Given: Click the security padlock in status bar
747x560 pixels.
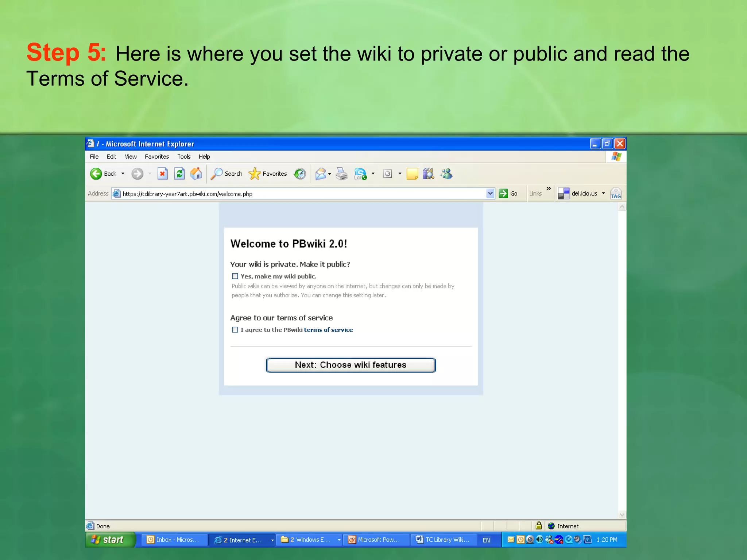Looking at the screenshot, I should point(539,526).
